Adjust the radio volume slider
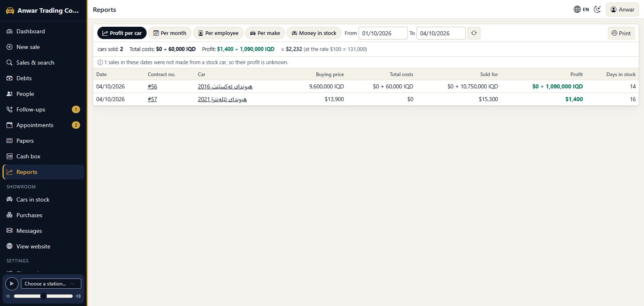The image size is (644, 306). [43, 296]
